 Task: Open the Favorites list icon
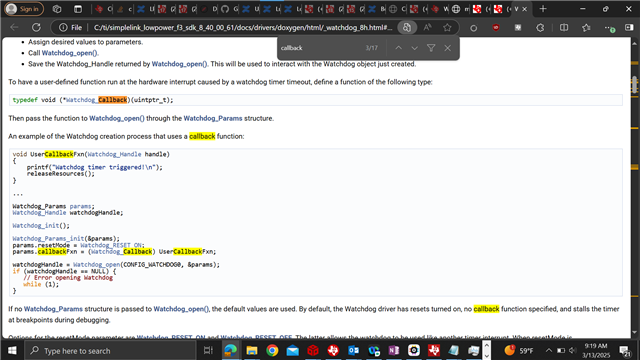pyautogui.click(x=586, y=28)
